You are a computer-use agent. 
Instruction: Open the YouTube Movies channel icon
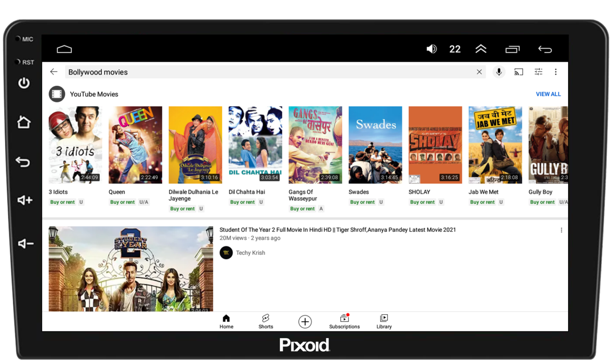[57, 94]
